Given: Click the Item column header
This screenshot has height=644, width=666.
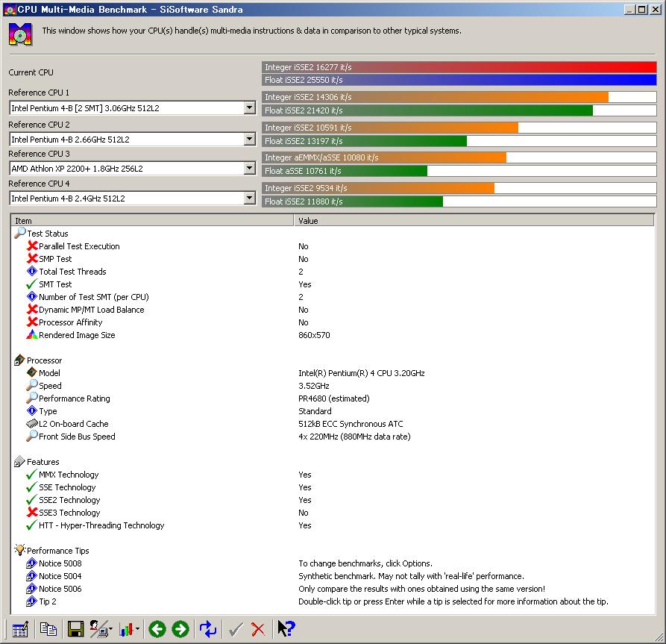Looking at the screenshot, I should (x=152, y=221).
